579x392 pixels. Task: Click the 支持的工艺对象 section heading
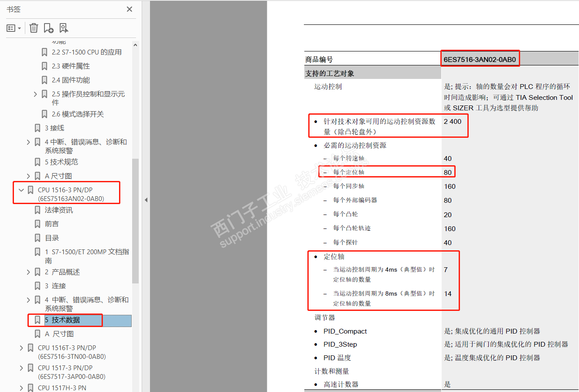click(330, 73)
